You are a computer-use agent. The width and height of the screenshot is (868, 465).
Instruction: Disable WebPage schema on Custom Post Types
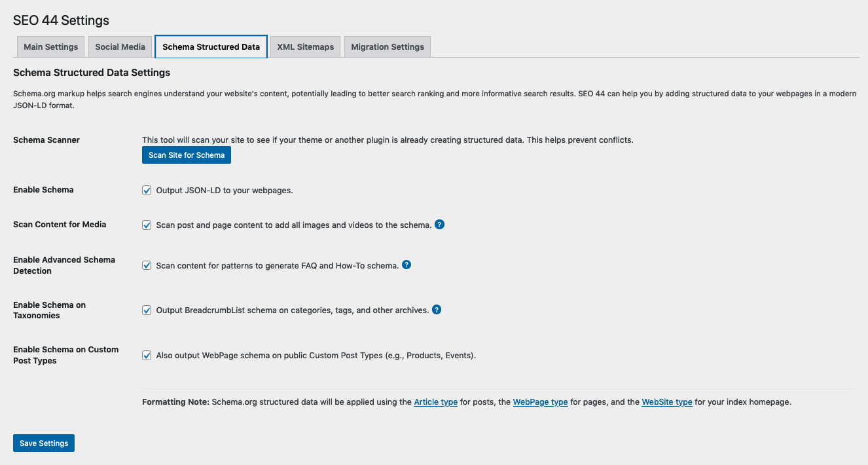pos(147,355)
